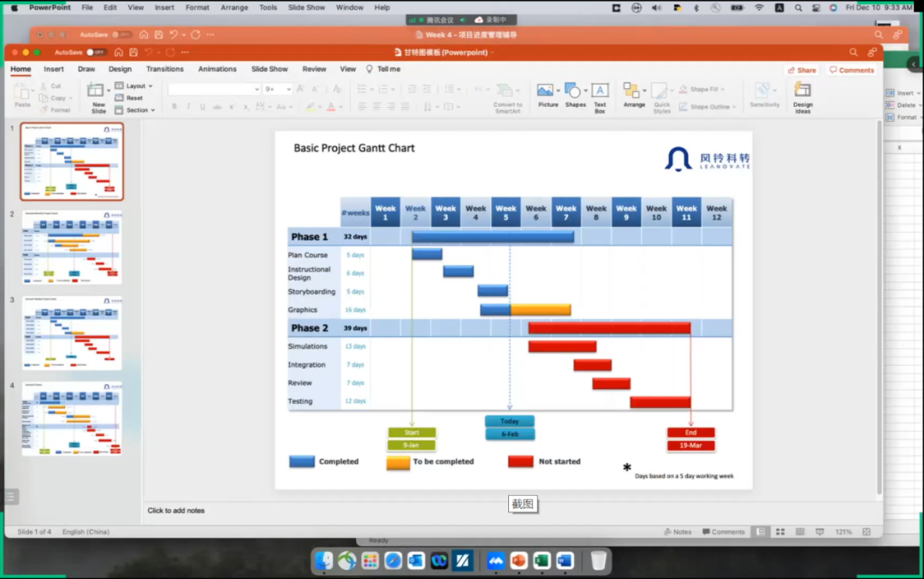This screenshot has width=924, height=579.
Task: Open the font name combo box
Action: pyautogui.click(x=214, y=89)
